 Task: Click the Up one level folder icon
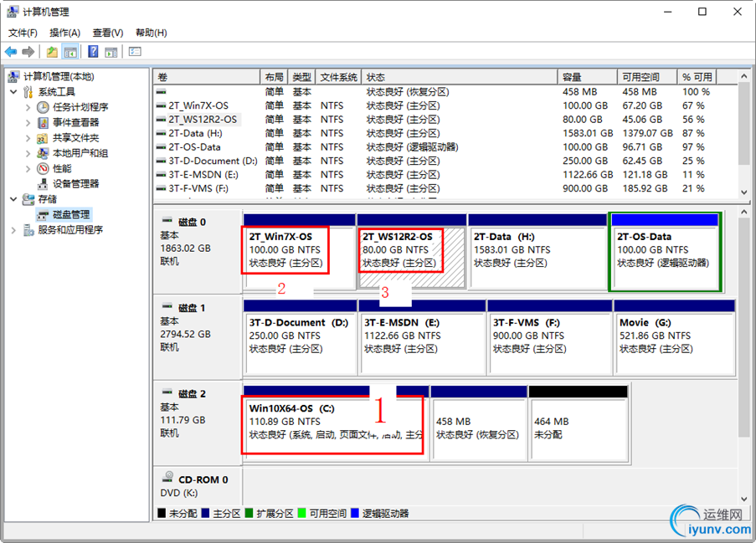point(52,52)
